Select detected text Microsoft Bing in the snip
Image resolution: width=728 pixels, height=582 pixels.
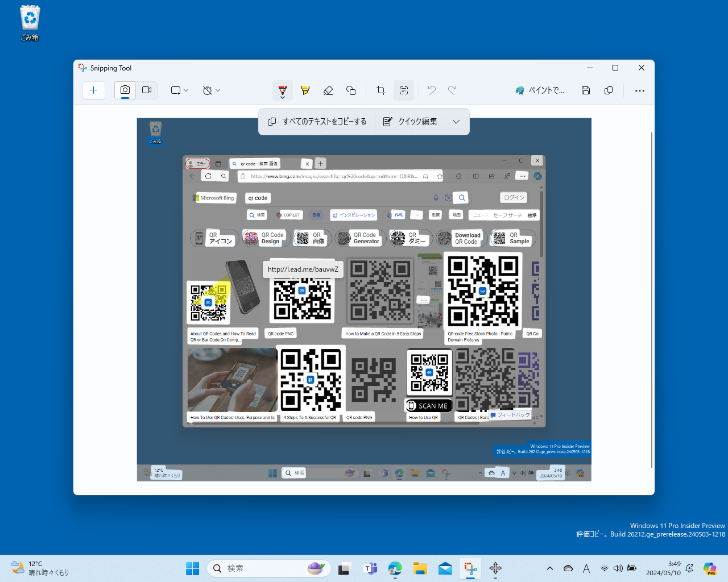217,198
